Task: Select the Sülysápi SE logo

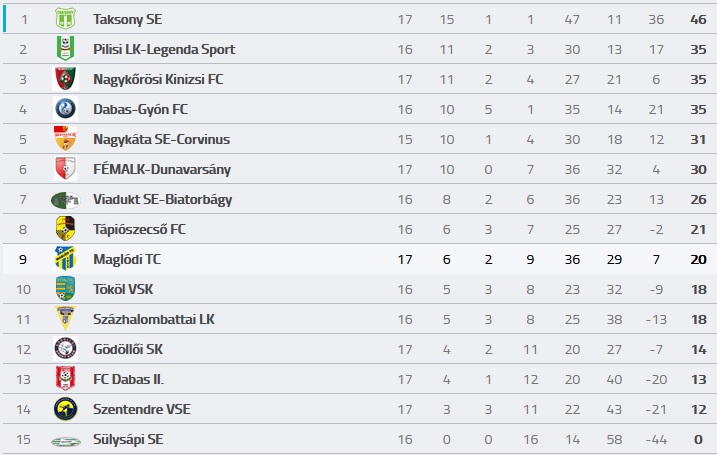Action: 65,441
